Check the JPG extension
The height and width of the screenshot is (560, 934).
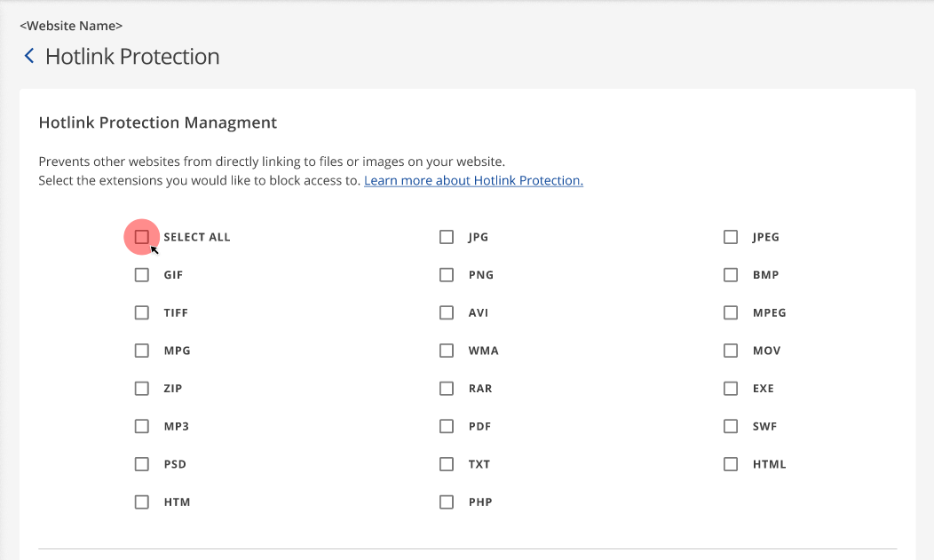[x=447, y=237]
